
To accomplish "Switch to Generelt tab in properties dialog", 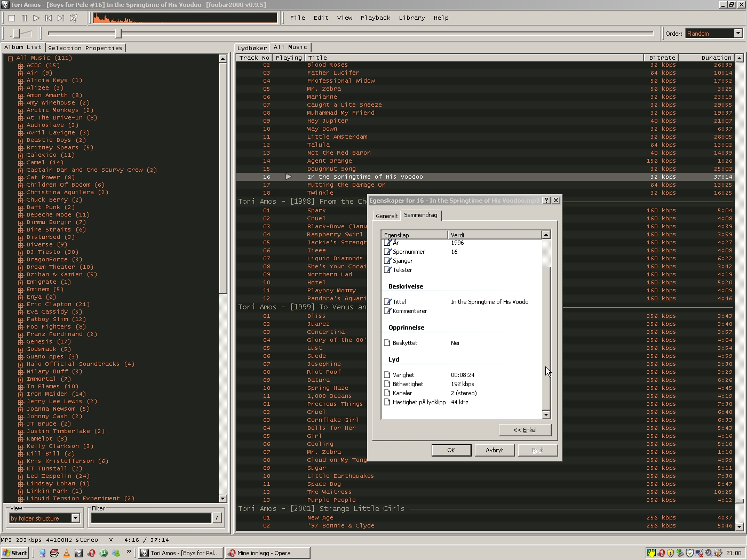I will click(x=386, y=216).
